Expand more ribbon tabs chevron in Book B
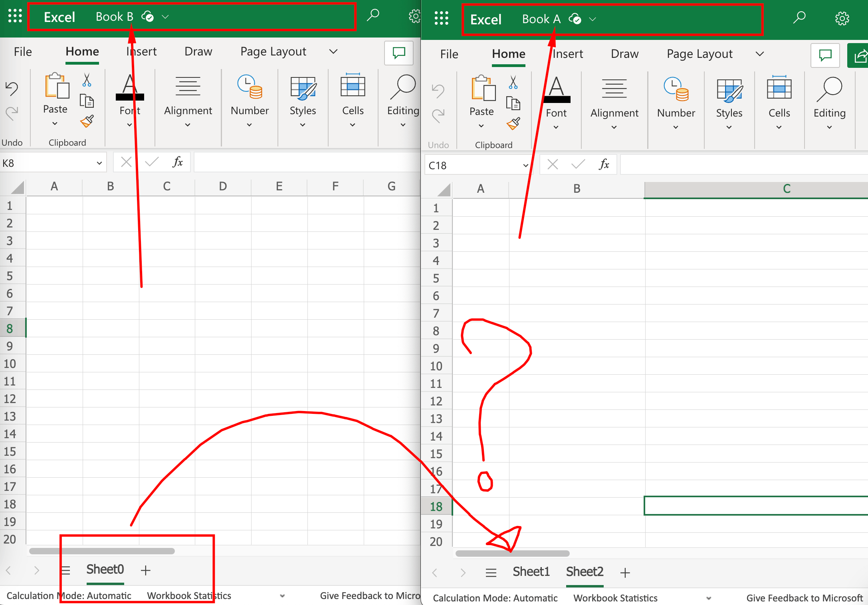This screenshot has width=868, height=605. 333,51
